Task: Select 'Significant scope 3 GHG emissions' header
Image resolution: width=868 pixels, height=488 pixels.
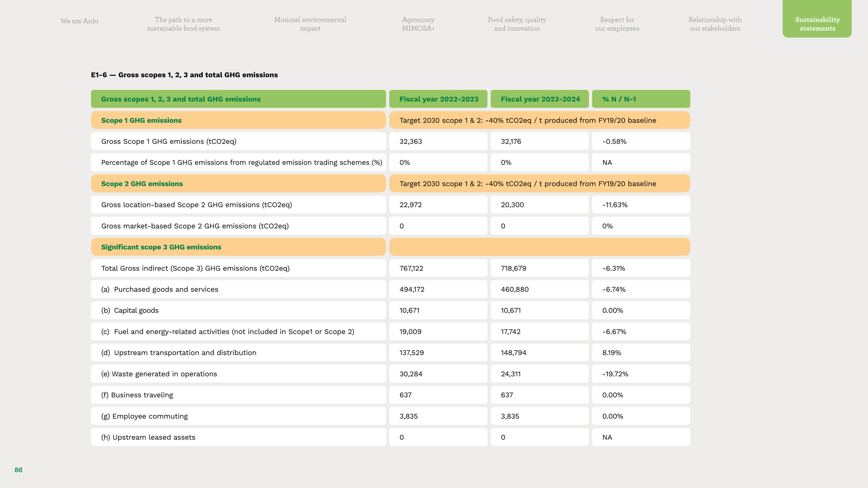Action: [x=238, y=247]
